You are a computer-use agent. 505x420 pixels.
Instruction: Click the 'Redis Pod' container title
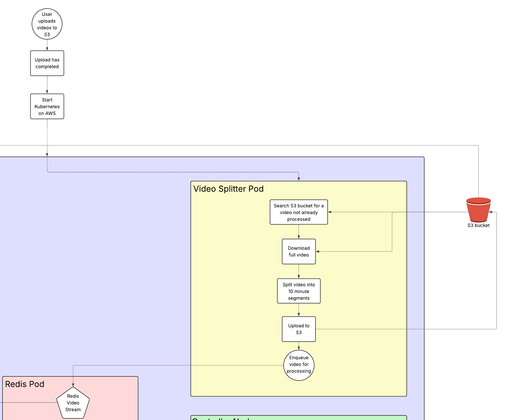point(25,384)
